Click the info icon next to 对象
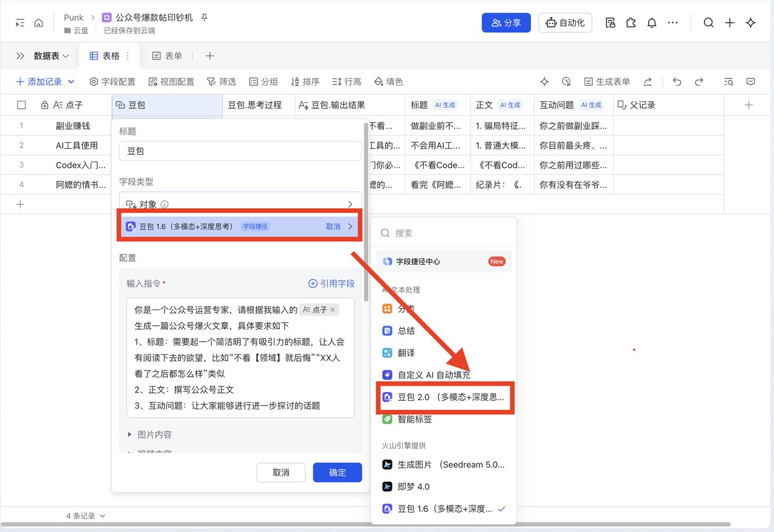 [164, 204]
